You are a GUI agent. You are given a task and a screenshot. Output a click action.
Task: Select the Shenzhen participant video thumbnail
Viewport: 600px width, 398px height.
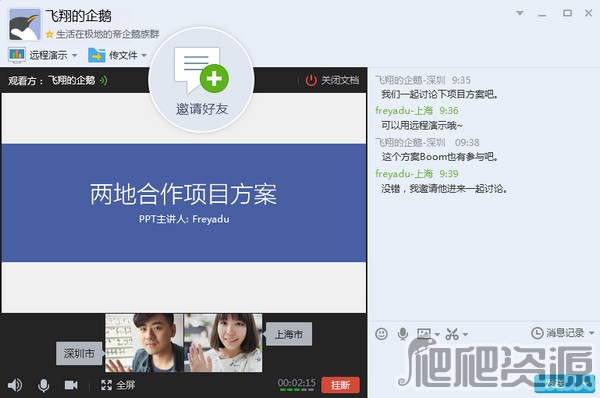point(144,343)
